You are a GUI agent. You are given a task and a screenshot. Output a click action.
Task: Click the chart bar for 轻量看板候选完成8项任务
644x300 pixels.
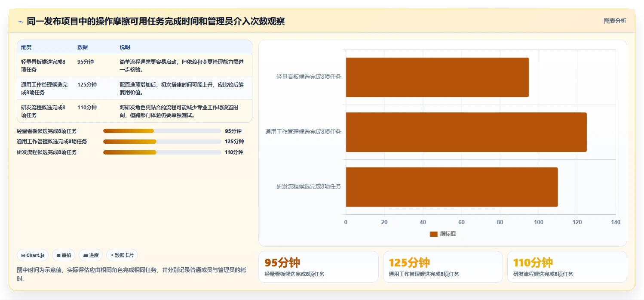[x=437, y=77]
